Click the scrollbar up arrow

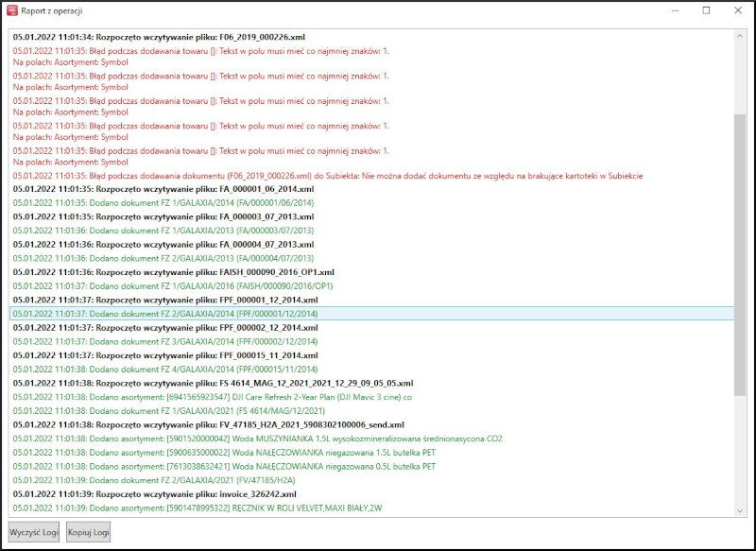(740, 37)
